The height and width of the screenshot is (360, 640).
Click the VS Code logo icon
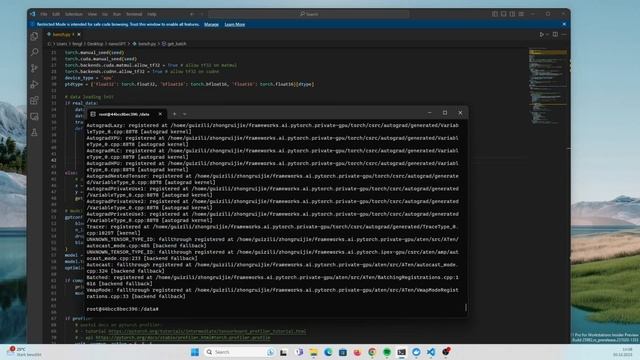click(x=33, y=14)
